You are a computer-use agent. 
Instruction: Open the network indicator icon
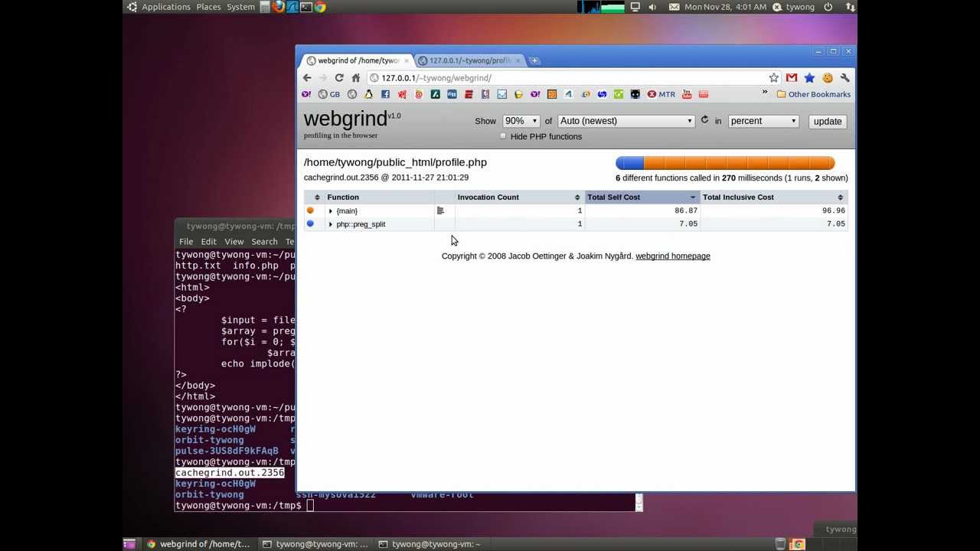[x=850, y=7]
